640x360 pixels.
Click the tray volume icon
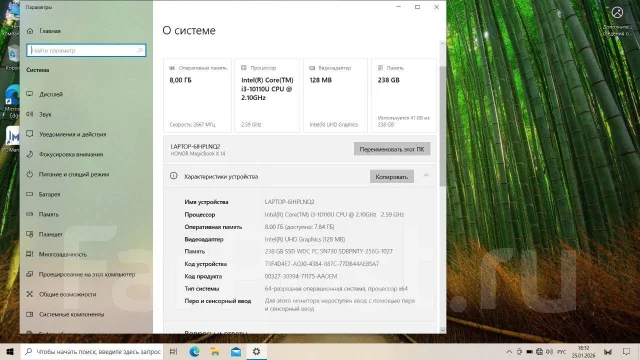549,352
